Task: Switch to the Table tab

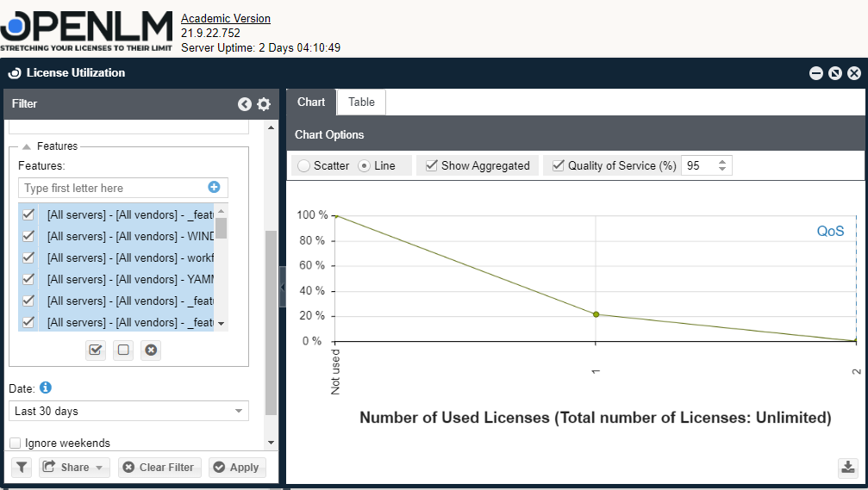Action: [x=361, y=102]
